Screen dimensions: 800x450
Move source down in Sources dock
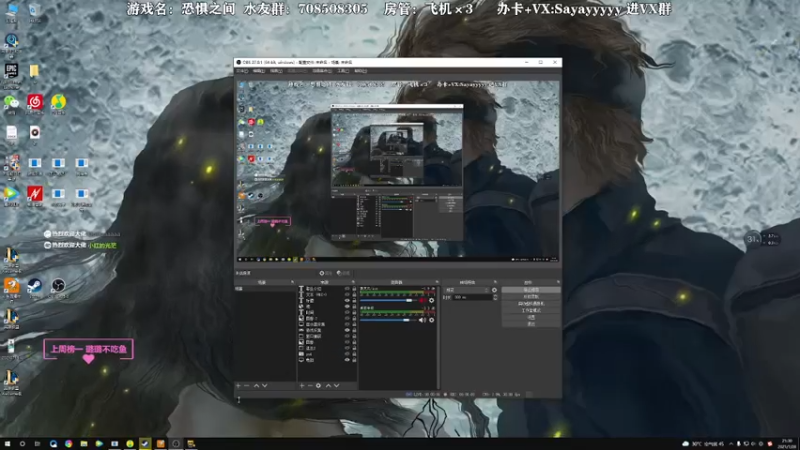(336, 386)
